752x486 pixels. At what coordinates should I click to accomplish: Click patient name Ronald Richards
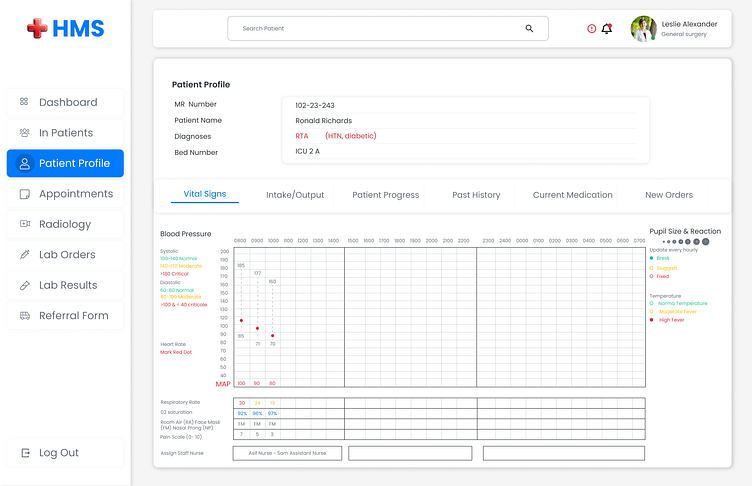pos(324,120)
